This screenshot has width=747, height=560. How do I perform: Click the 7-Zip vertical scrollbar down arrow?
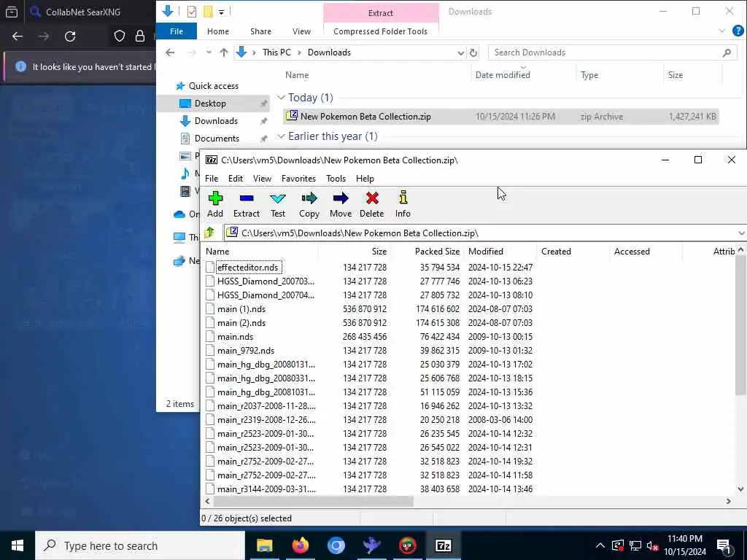(740, 489)
